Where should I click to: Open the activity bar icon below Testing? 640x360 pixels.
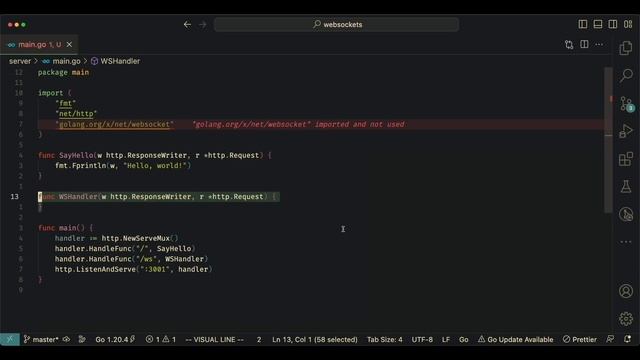pos(626,214)
